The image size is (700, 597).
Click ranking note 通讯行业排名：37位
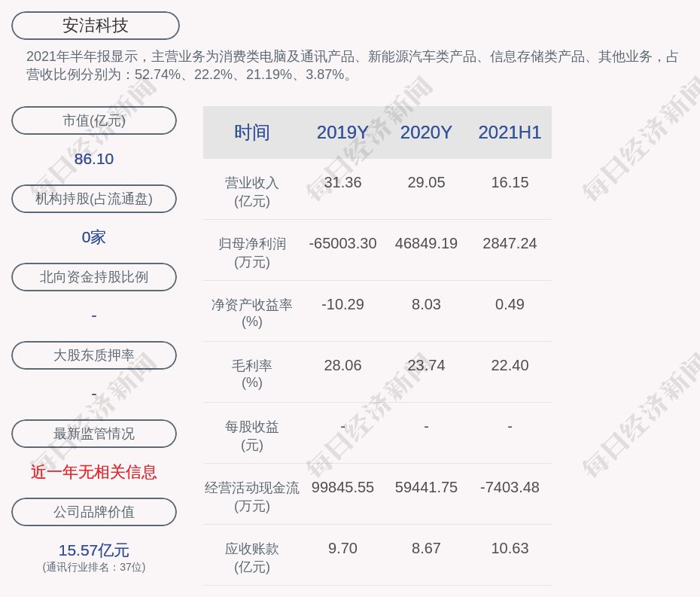pos(94,567)
